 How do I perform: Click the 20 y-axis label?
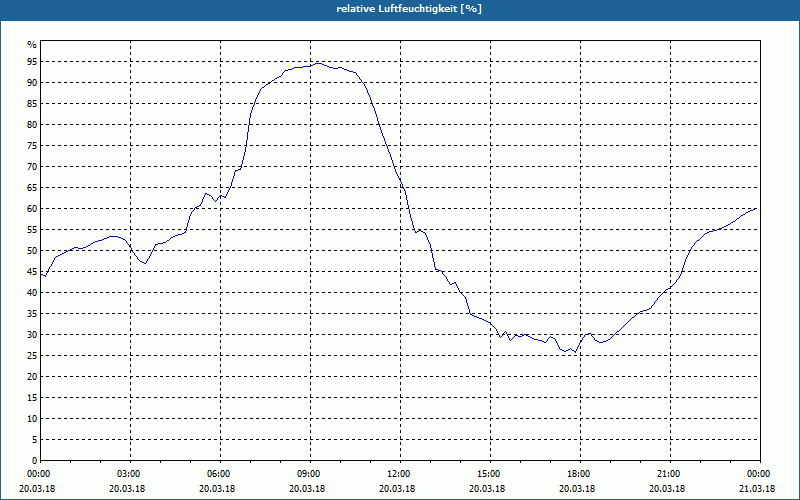point(32,377)
